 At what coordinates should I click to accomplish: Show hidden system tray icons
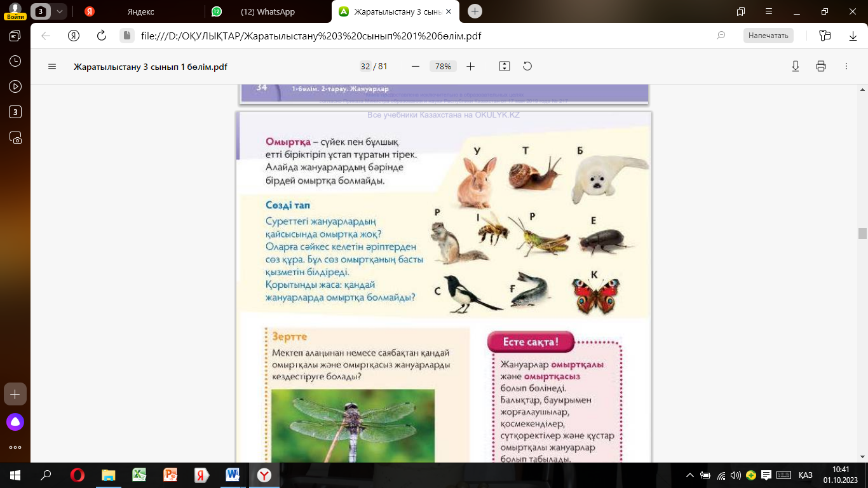[690, 475]
